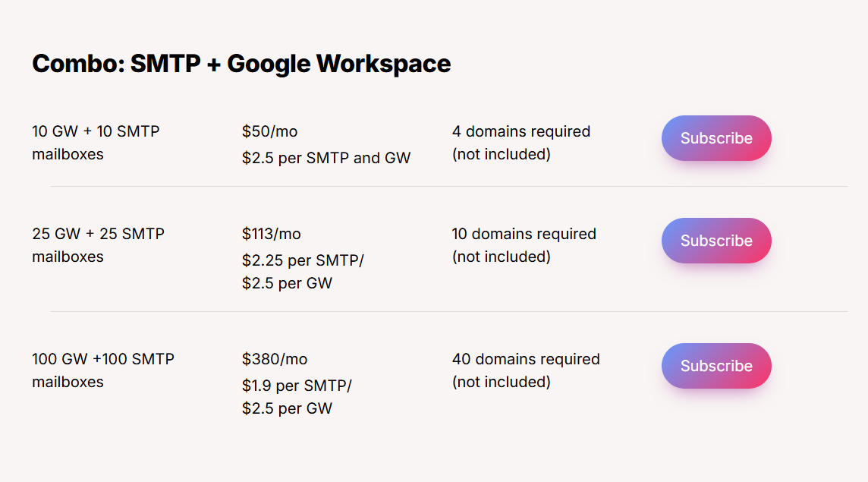Viewport: 868px width, 482px height.
Task: Select the 100 GW + 100 SMTP mailboxes label
Action: (102, 370)
